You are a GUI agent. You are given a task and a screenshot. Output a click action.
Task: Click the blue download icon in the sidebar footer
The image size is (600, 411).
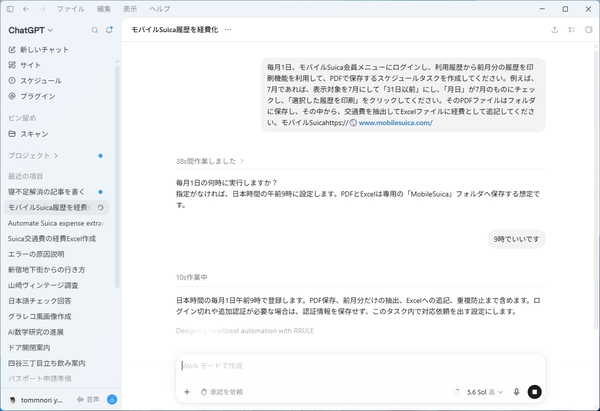[x=112, y=400]
